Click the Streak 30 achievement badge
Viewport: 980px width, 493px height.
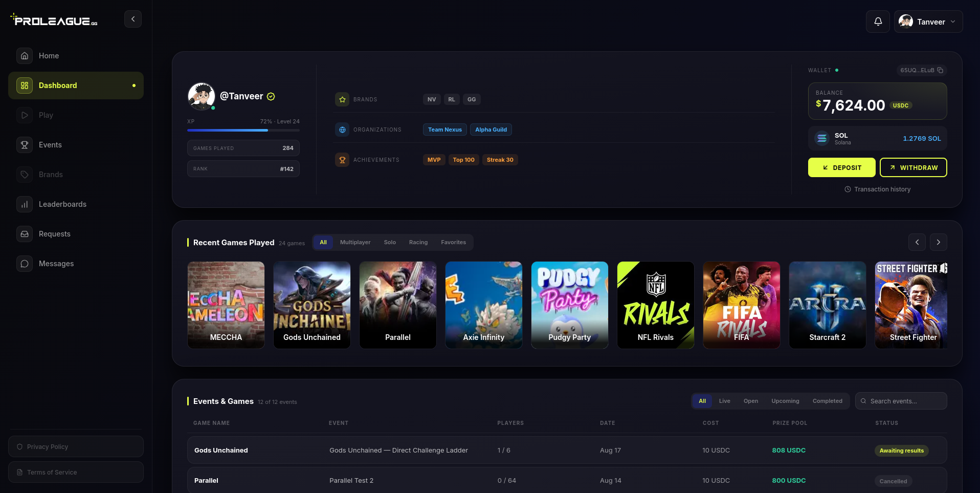[500, 160]
